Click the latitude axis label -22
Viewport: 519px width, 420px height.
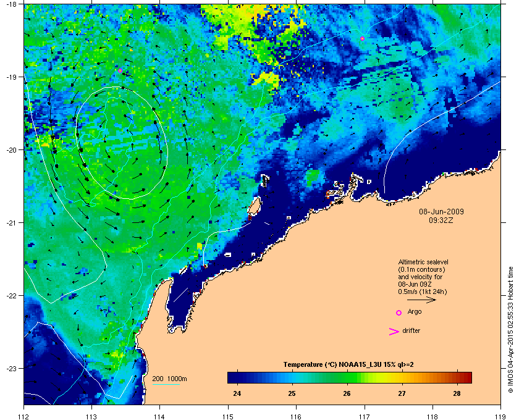point(11,296)
